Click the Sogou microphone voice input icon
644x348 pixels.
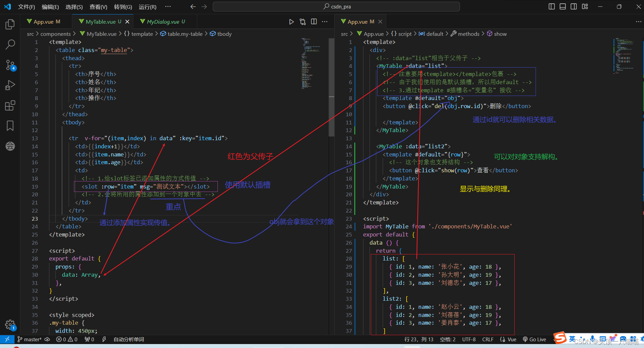click(x=592, y=338)
